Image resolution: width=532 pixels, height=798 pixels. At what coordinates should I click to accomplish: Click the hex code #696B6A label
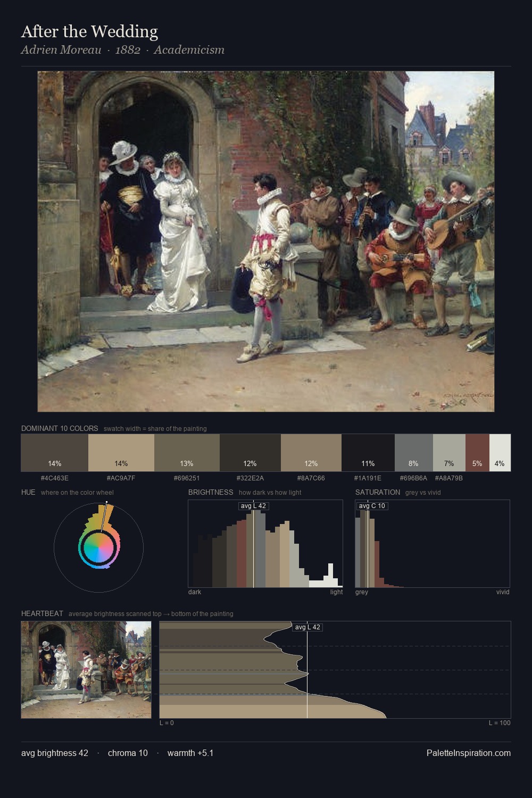coord(413,478)
